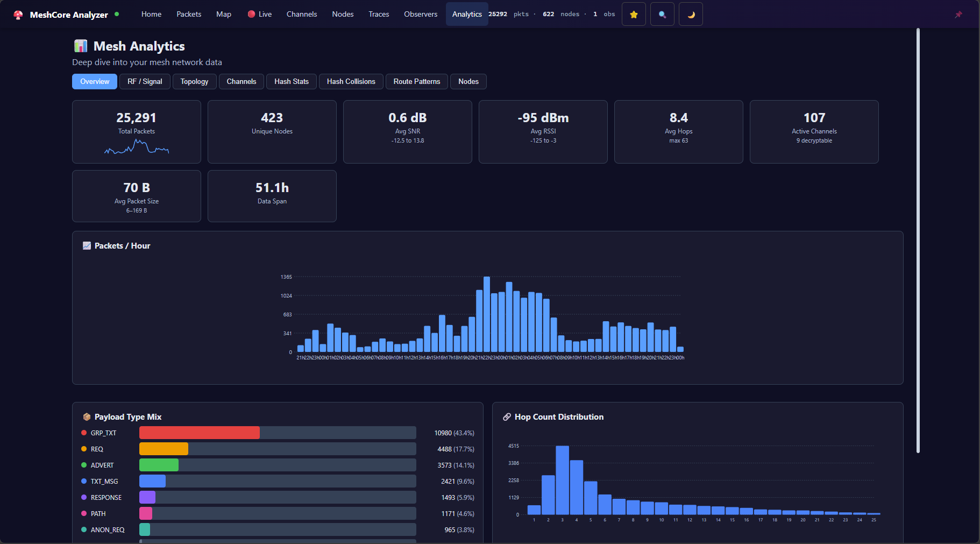Open the star favorites panel
The width and height of the screenshot is (980, 544).
pos(634,13)
